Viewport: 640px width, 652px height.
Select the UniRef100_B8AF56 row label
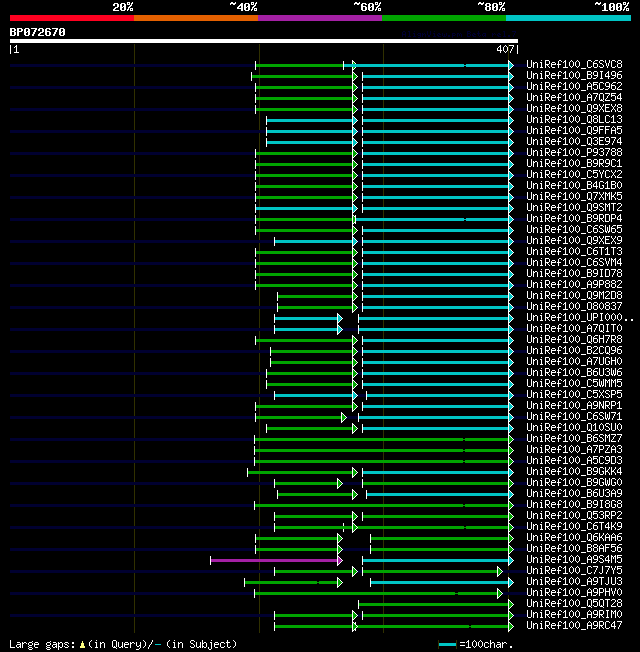pyautogui.click(x=574, y=548)
